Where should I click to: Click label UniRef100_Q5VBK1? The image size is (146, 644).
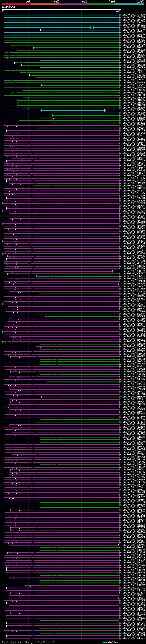tap(133, 32)
